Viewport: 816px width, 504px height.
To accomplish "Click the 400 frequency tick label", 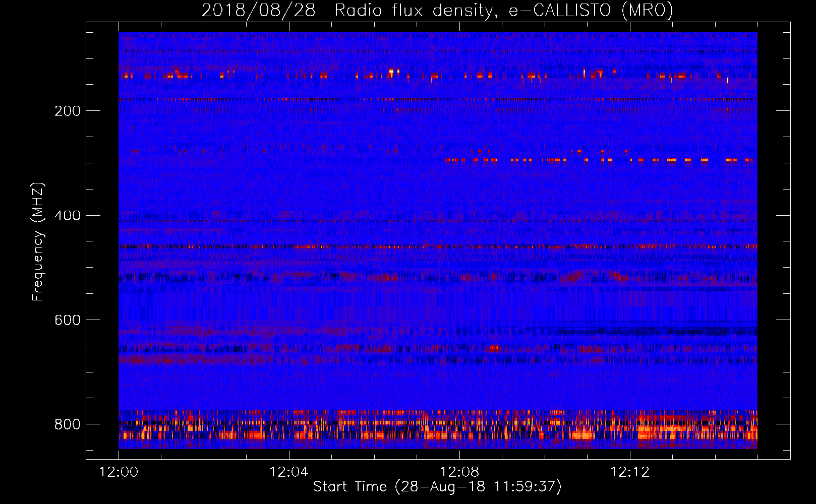I will [68, 216].
